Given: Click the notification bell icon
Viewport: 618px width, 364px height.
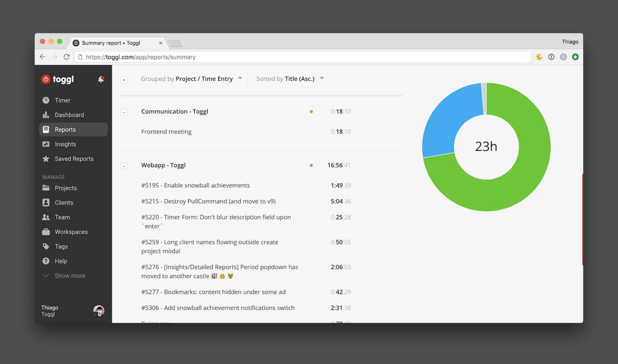Looking at the screenshot, I should tap(101, 79).
